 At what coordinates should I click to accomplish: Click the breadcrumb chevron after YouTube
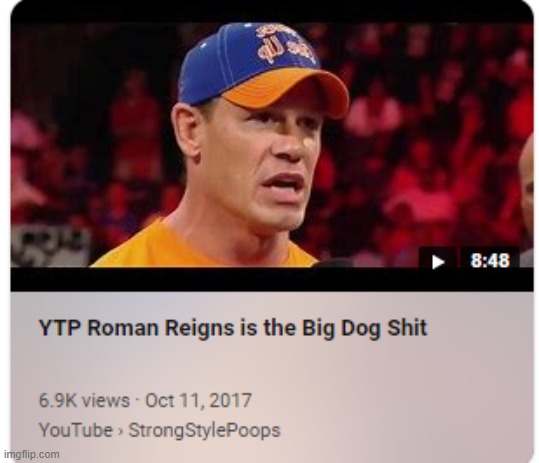120,431
